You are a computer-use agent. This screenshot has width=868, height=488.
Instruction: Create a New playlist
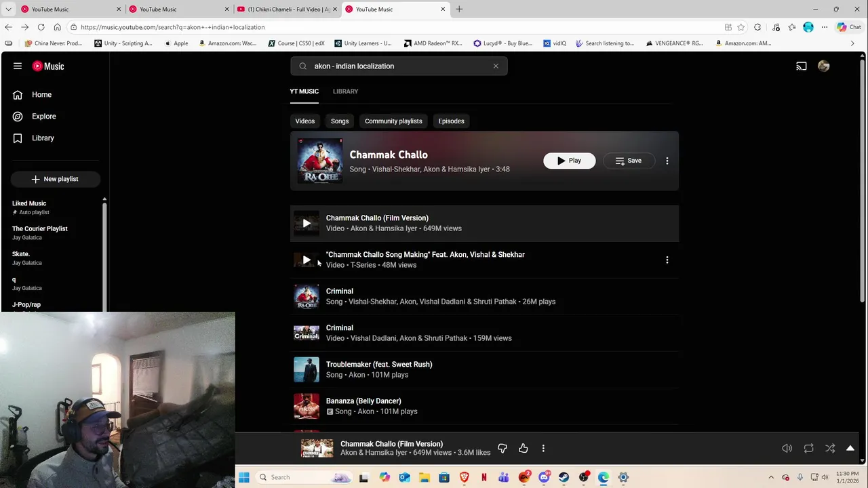[55, 179]
